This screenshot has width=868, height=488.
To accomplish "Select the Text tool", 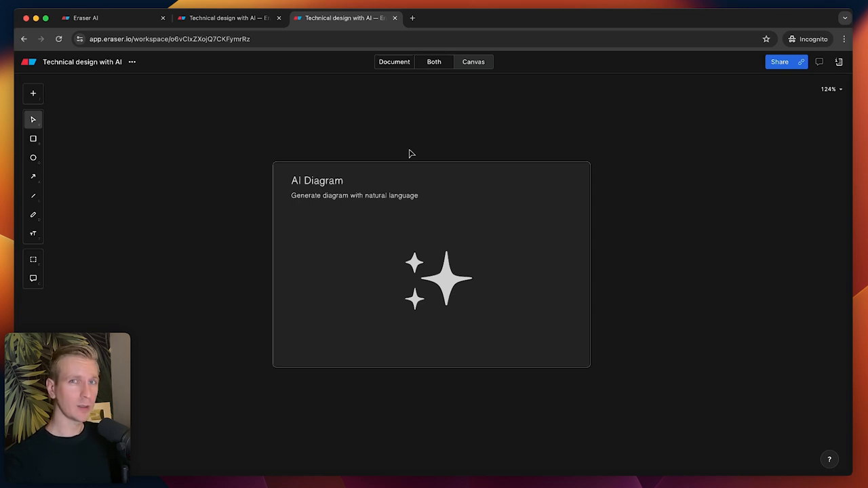I will [x=33, y=234].
